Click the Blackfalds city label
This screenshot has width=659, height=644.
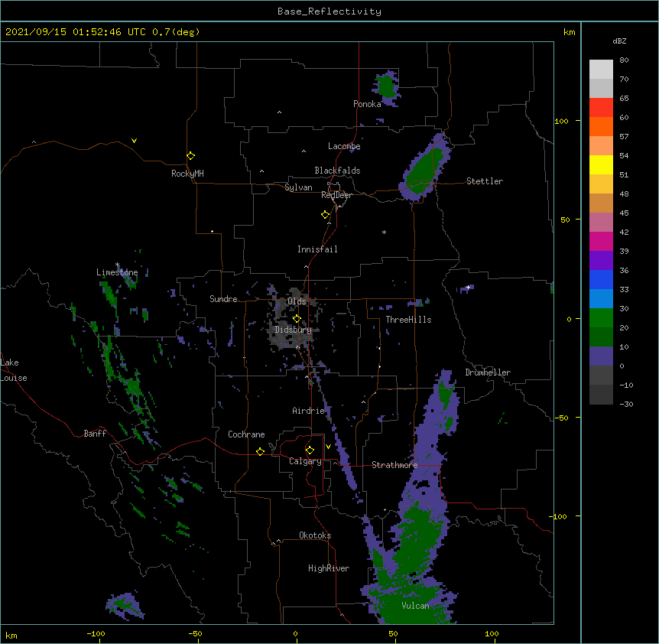coord(337,171)
